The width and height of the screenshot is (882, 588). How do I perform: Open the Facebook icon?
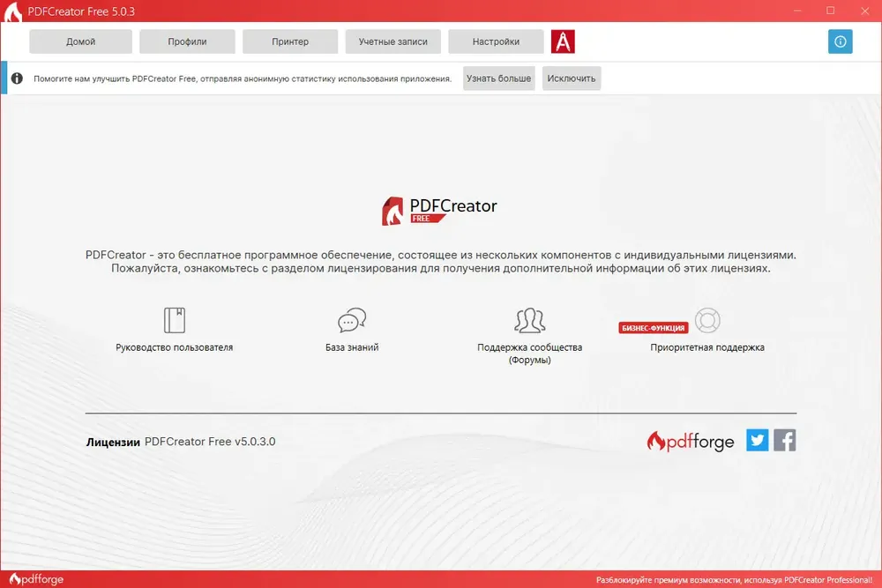[785, 440]
